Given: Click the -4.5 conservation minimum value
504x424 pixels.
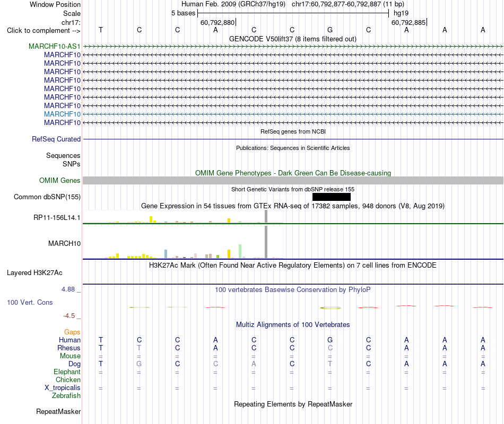Looking at the screenshot, I should click(x=69, y=316).
